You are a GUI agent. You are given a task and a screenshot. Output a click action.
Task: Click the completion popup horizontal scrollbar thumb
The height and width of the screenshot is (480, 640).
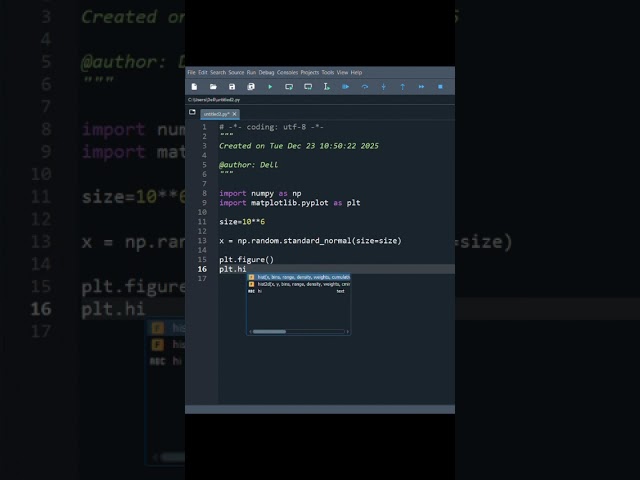point(269,331)
